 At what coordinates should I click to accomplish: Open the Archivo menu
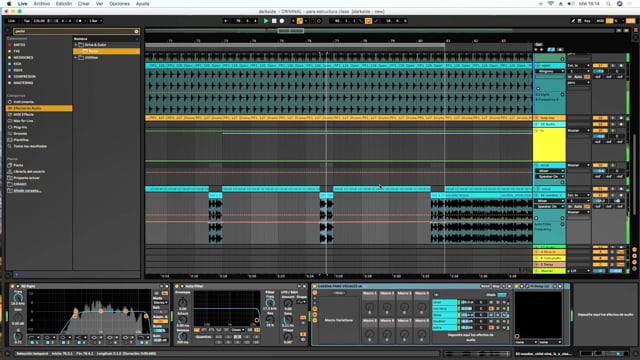(x=41, y=4)
